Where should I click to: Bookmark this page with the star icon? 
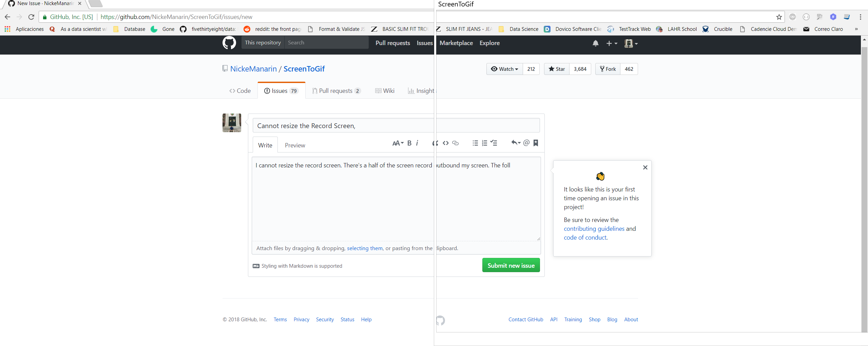(x=779, y=17)
